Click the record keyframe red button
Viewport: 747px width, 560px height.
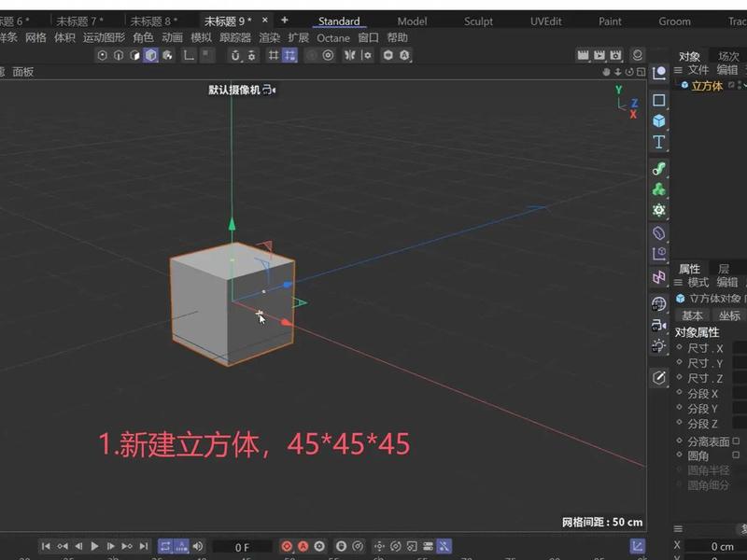(x=287, y=546)
